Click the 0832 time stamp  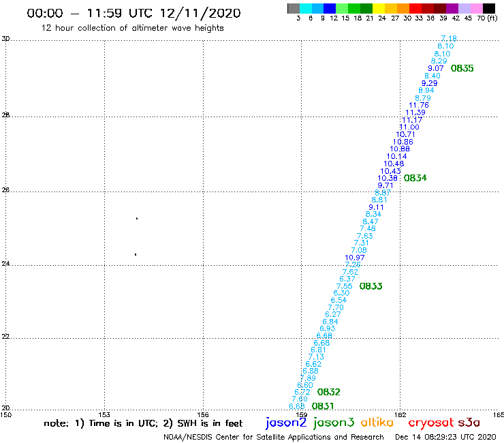pos(328,392)
